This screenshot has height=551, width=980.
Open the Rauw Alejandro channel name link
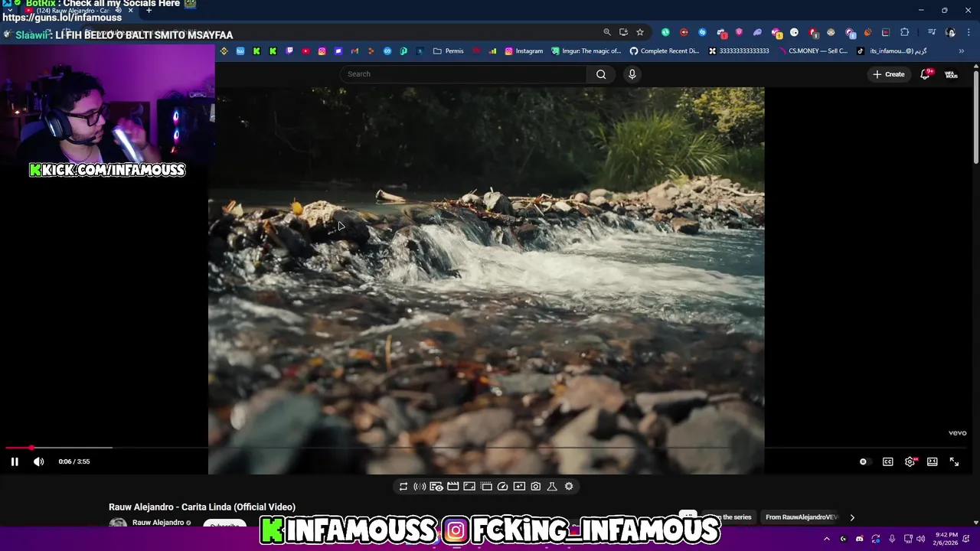click(158, 523)
